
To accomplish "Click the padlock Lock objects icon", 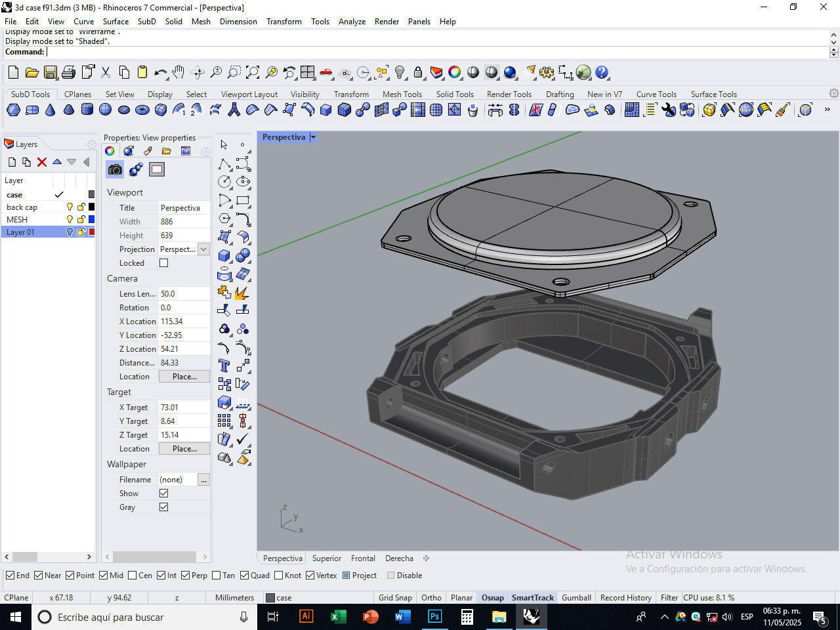I will pos(418,72).
